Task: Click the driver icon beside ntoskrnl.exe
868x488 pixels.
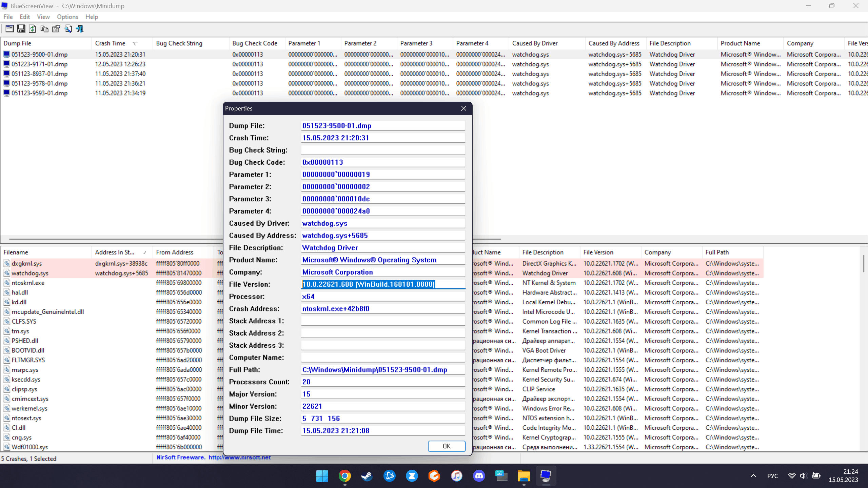Action: pos(6,283)
